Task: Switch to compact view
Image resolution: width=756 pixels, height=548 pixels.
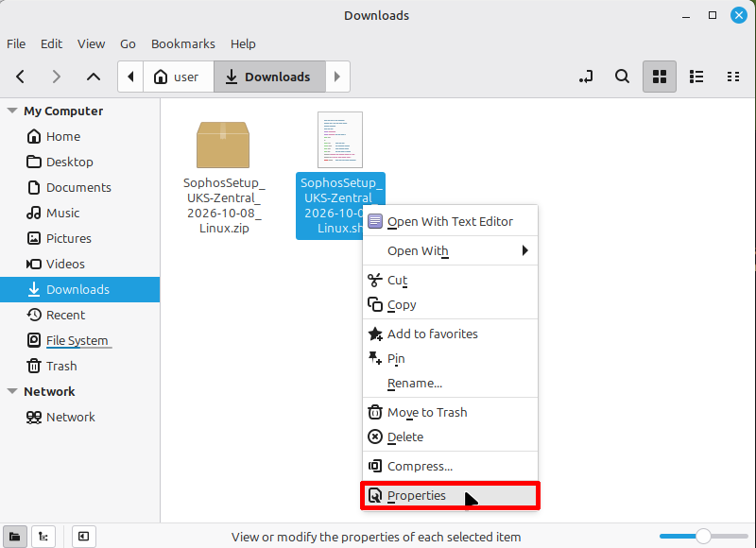Action: coord(733,77)
